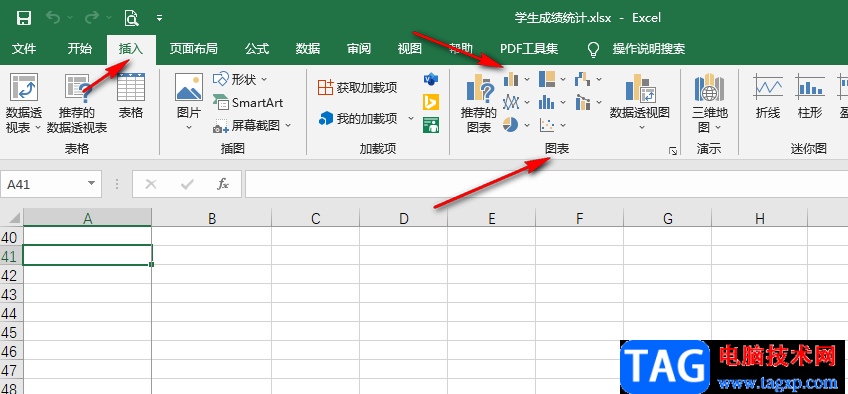848x394 pixels.
Task: Go to the 数据 (Data) tab
Action: pyautogui.click(x=308, y=49)
